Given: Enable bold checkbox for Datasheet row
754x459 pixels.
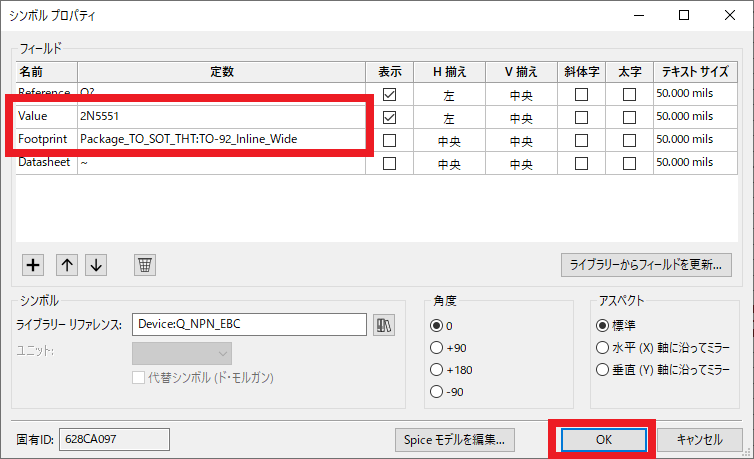Looking at the screenshot, I should click(629, 163).
